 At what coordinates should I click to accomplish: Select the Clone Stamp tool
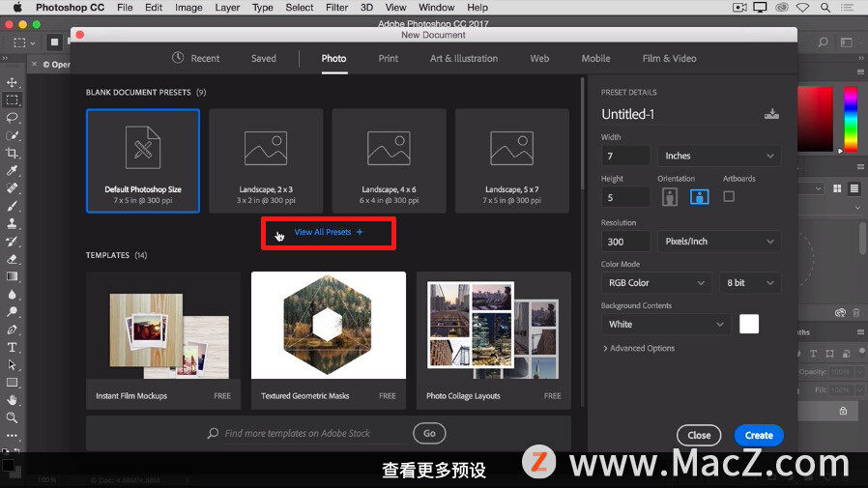tap(12, 223)
